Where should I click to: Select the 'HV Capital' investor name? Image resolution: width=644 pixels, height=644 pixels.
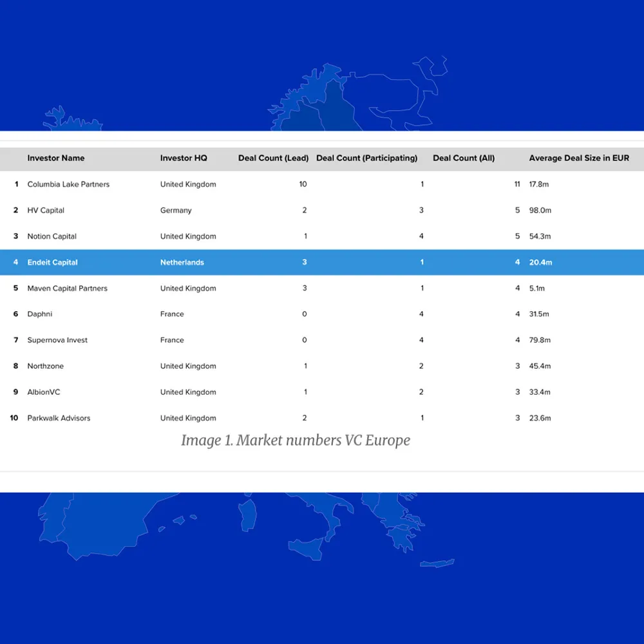pos(46,211)
